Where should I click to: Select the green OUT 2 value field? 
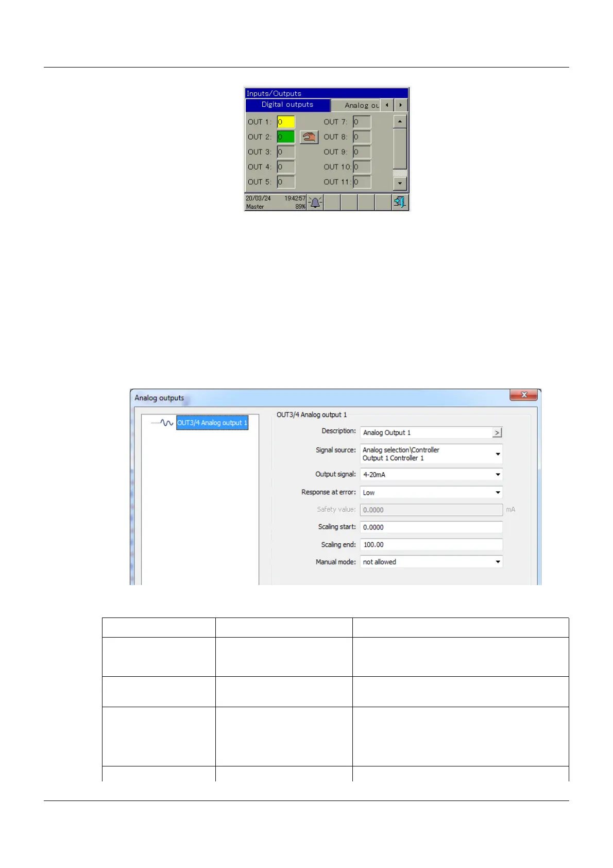286,137
